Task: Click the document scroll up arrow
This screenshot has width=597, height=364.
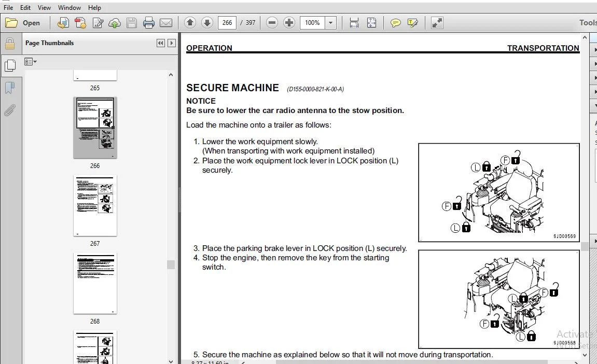Action: pos(585,37)
